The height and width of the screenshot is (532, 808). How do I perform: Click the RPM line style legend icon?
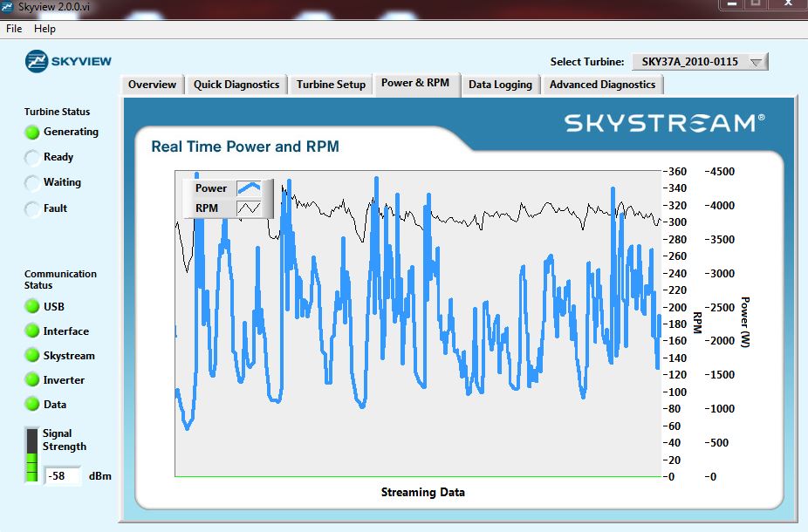250,208
